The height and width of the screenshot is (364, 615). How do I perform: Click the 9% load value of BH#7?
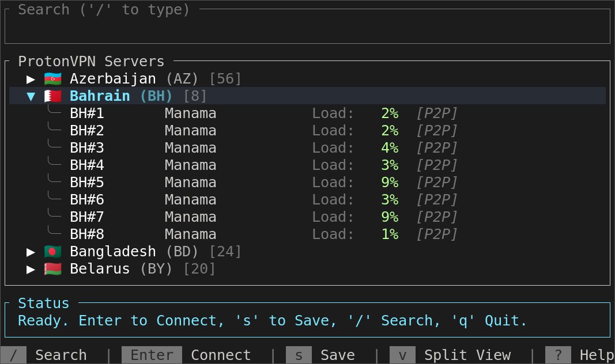390,217
